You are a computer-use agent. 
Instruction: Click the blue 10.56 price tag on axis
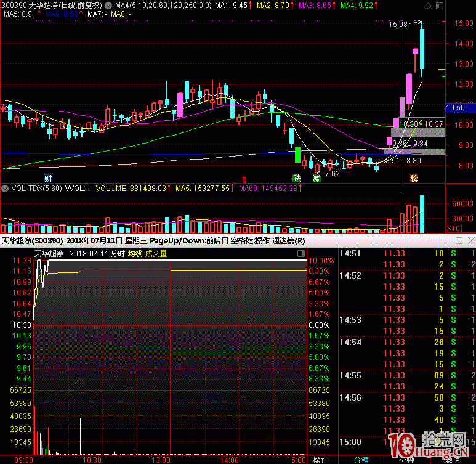point(460,108)
